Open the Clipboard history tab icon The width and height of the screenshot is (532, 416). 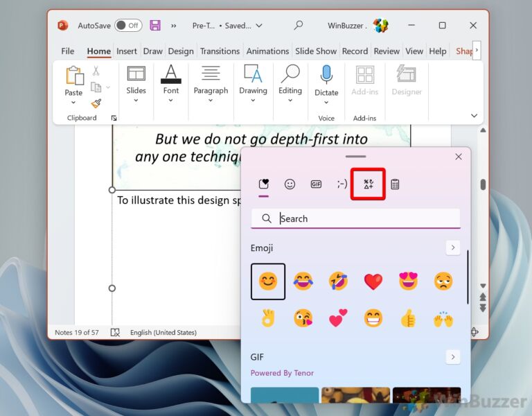point(395,184)
